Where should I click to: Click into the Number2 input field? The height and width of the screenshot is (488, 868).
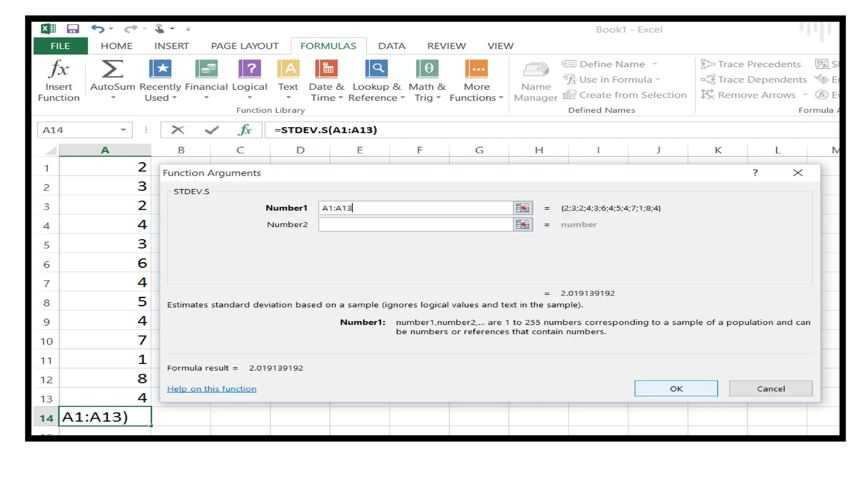(415, 225)
